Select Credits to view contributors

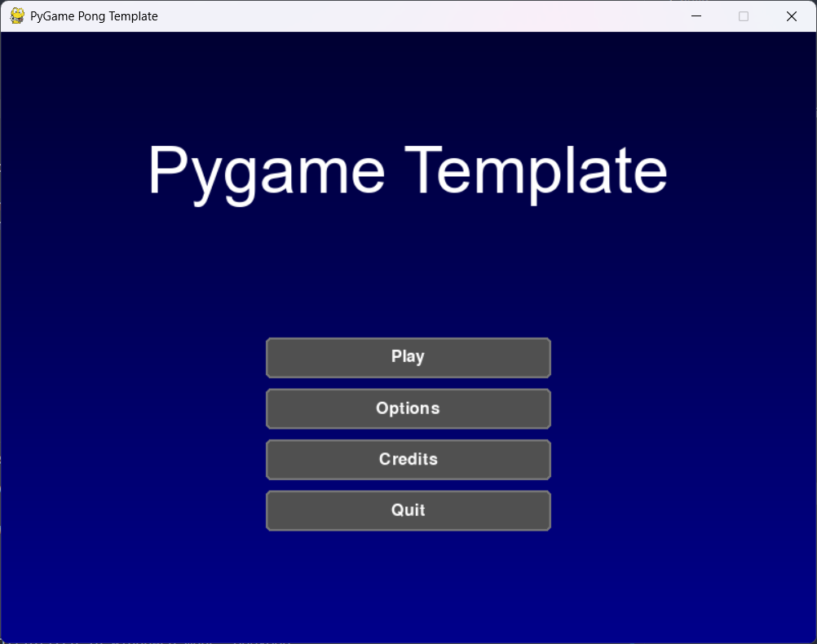point(408,459)
